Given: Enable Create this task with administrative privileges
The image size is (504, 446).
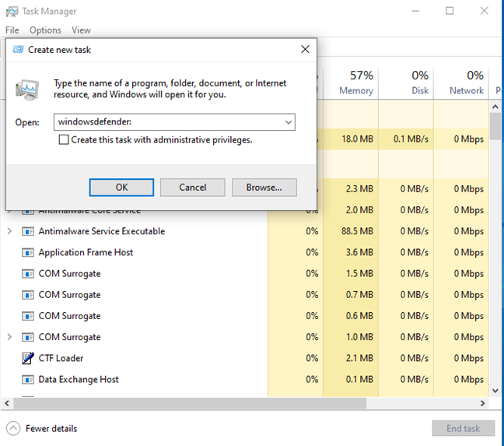Looking at the screenshot, I should [x=64, y=140].
